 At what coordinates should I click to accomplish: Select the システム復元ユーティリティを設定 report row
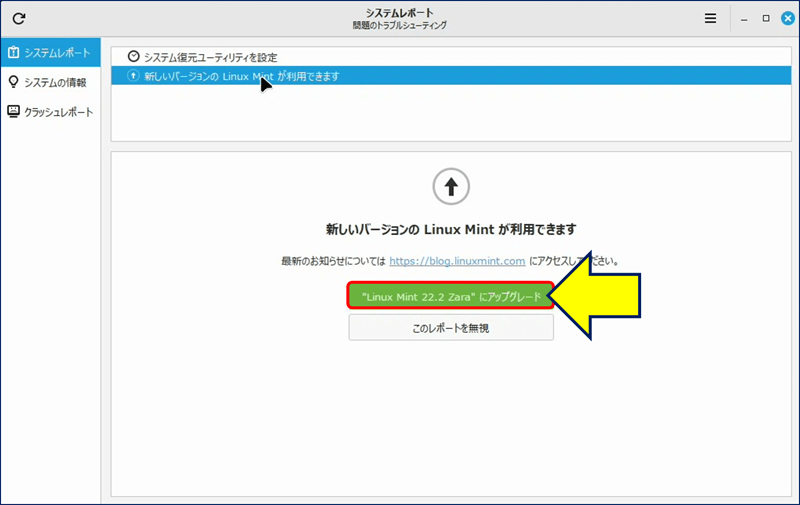click(x=451, y=57)
